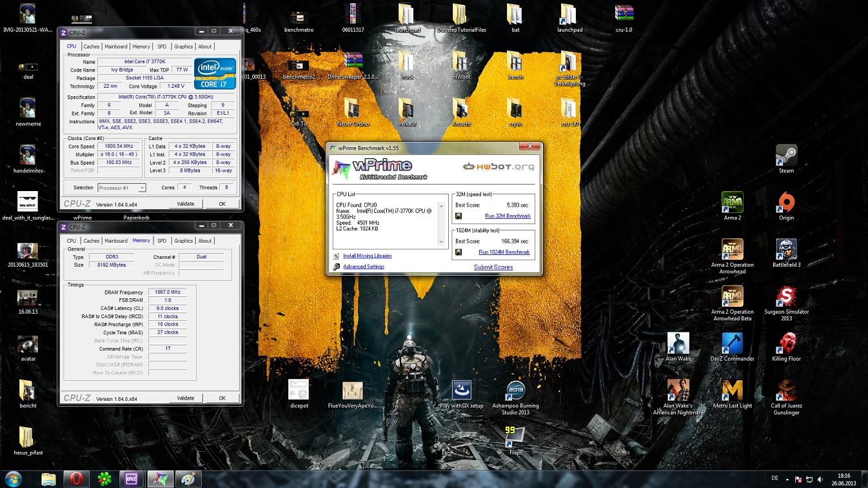Click the Paint taskbar icon
Viewport: 868px width, 488px height.
pos(188,479)
